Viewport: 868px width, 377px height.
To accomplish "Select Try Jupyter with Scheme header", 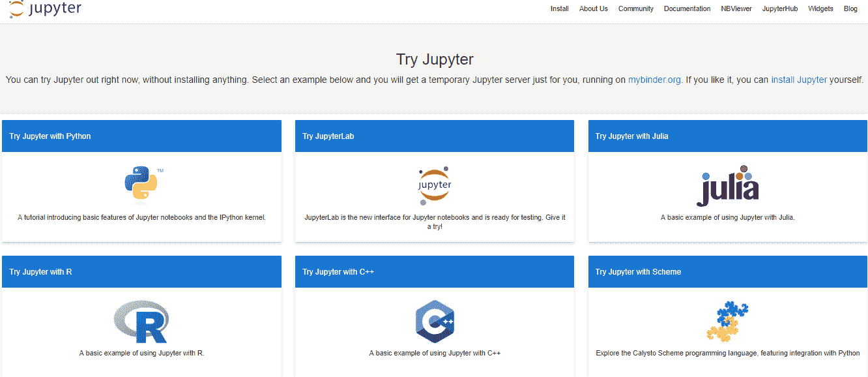I will [x=638, y=272].
